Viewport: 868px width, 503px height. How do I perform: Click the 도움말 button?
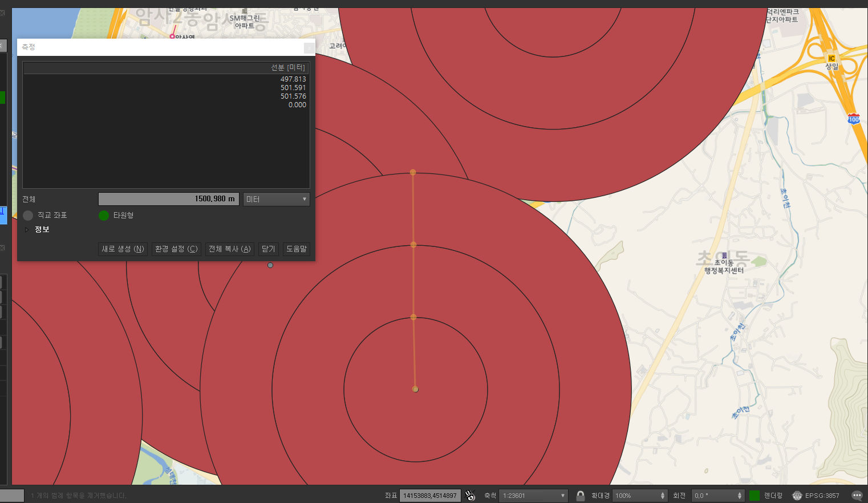[x=297, y=249]
